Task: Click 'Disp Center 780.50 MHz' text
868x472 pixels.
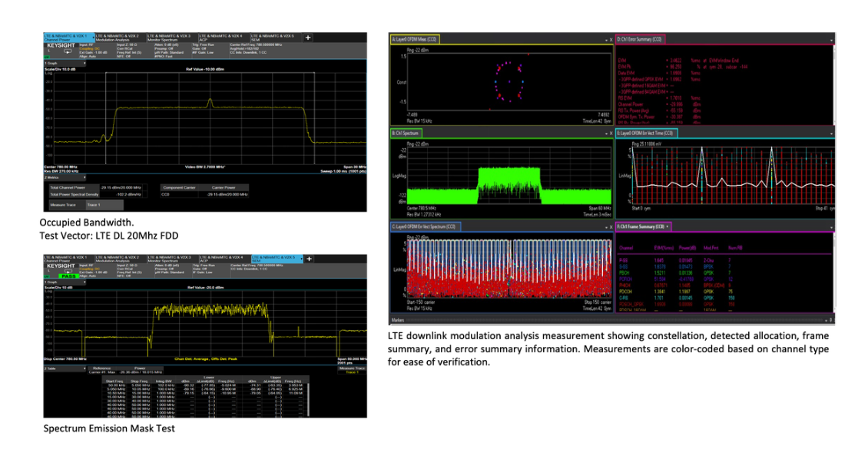Action: click(65, 359)
